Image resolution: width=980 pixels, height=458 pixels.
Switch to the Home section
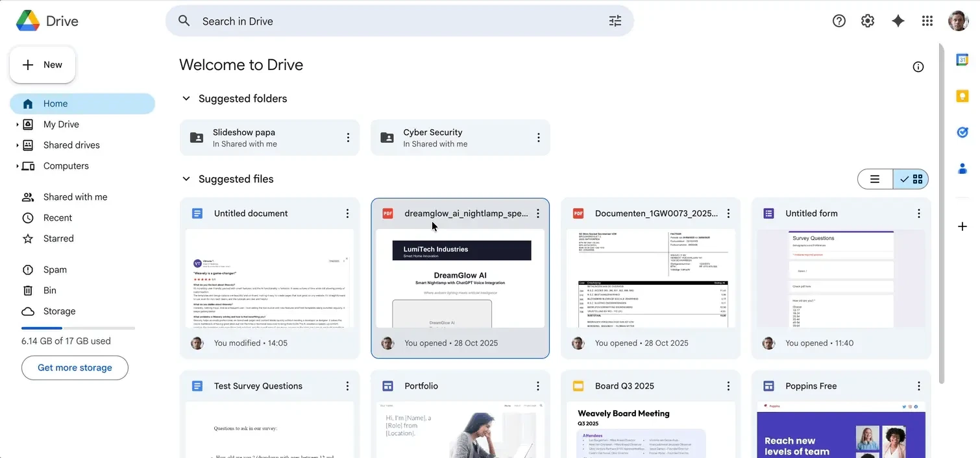point(56,103)
